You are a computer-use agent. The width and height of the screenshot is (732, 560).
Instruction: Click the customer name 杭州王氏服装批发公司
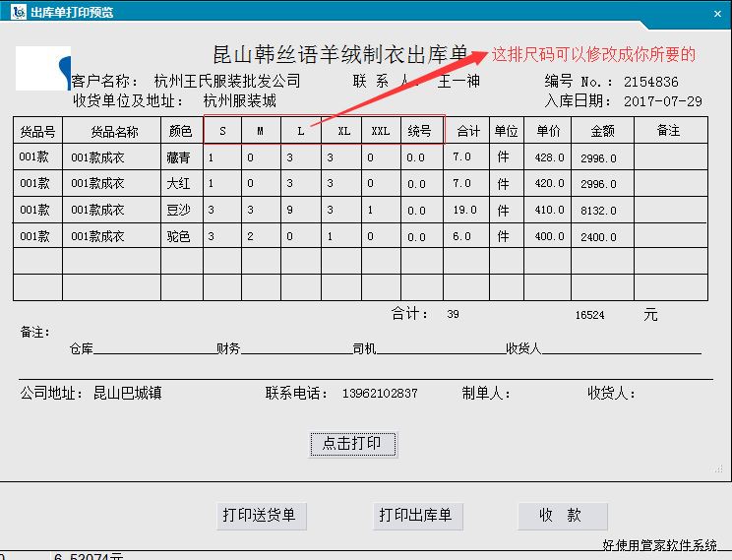tap(227, 82)
